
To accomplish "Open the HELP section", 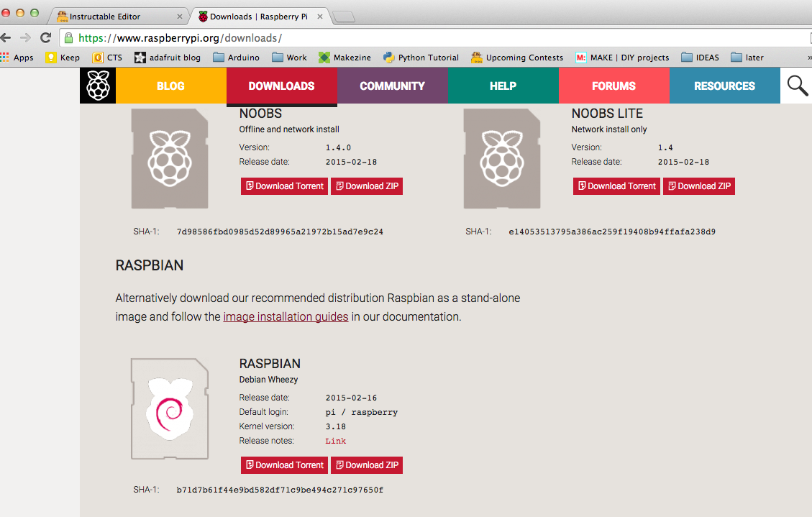I will coord(503,86).
